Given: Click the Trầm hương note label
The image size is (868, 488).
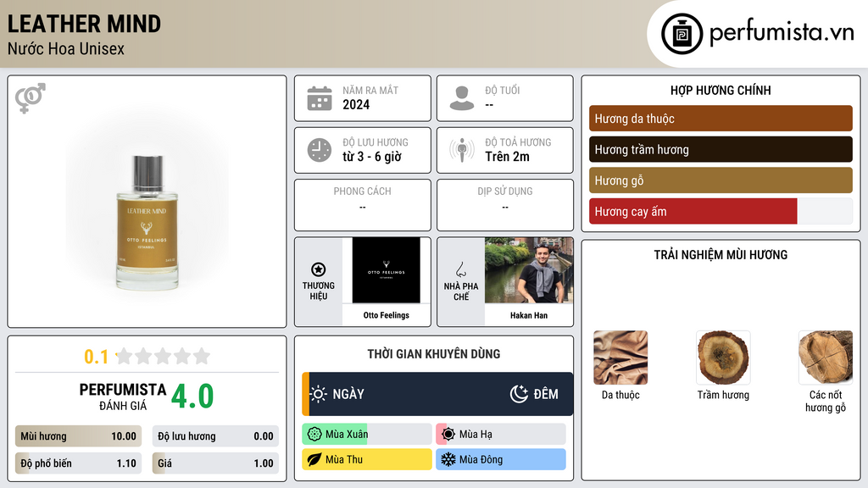Looking at the screenshot, I should click(723, 395).
